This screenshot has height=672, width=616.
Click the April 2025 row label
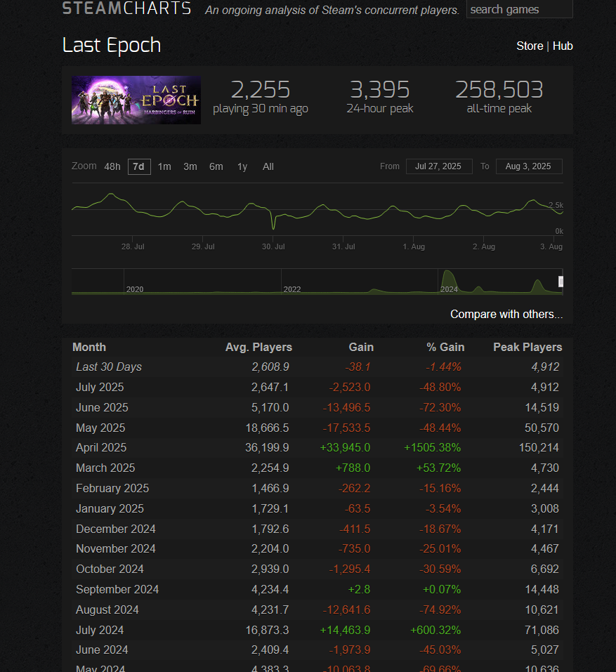101,447
